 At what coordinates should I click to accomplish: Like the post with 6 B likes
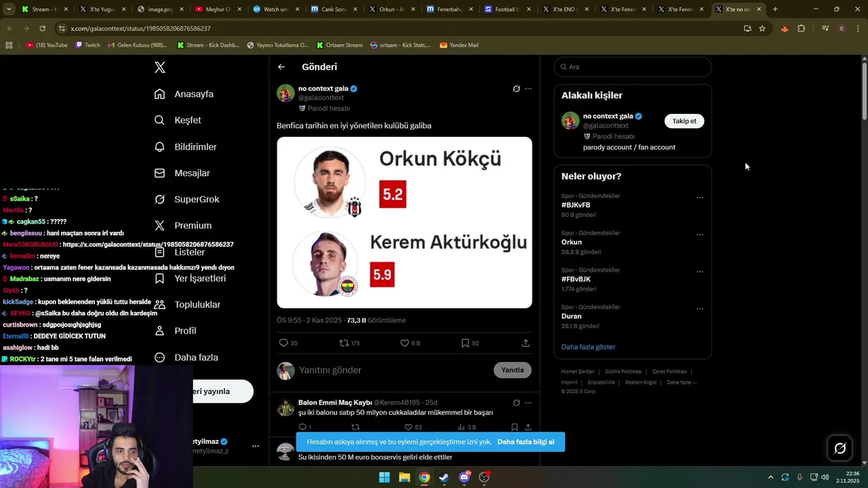click(404, 343)
